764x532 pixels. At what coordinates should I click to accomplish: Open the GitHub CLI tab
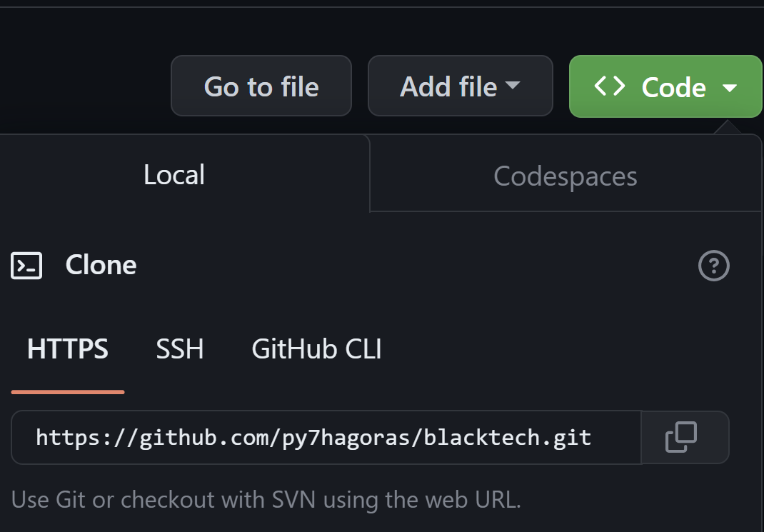click(x=316, y=349)
